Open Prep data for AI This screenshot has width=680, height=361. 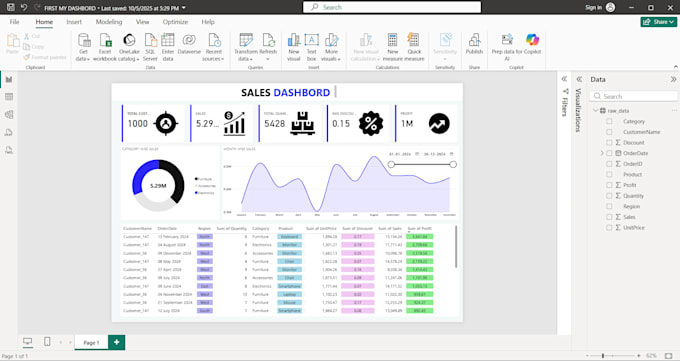click(507, 47)
